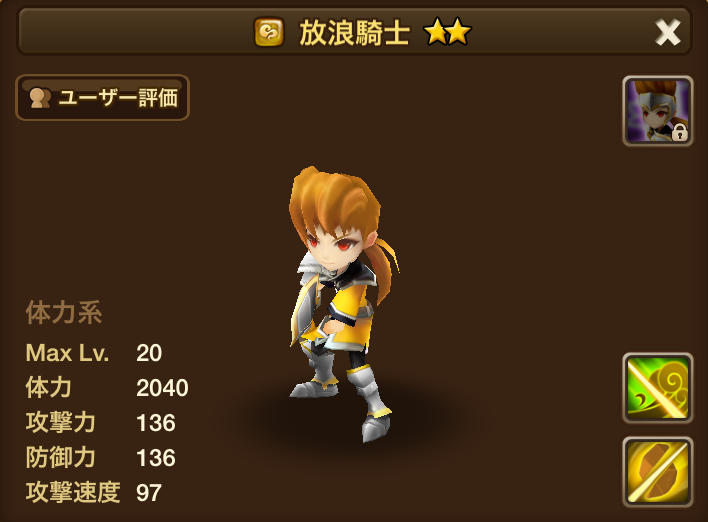Click the 放浪騎士 monster name title
The height and width of the screenshot is (522, 708).
(354, 33)
